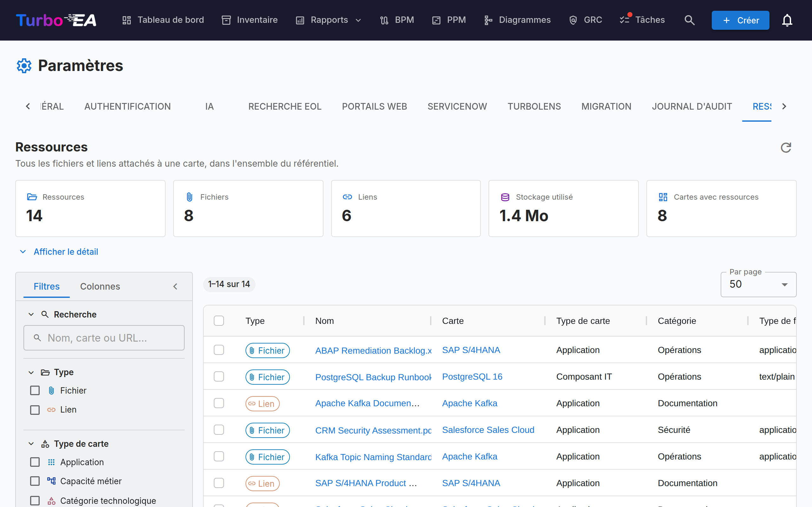Image resolution: width=812 pixels, height=507 pixels.
Task: Open the Salesforce Sales Cloud card link
Action: (x=488, y=430)
